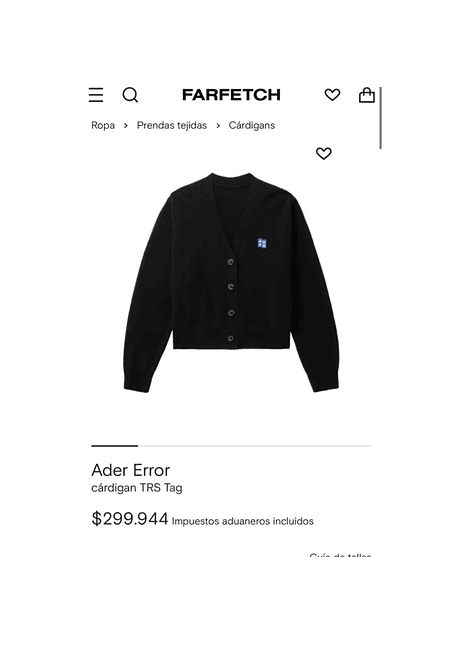
Task: Open the shopping bag
Action: pyautogui.click(x=367, y=95)
